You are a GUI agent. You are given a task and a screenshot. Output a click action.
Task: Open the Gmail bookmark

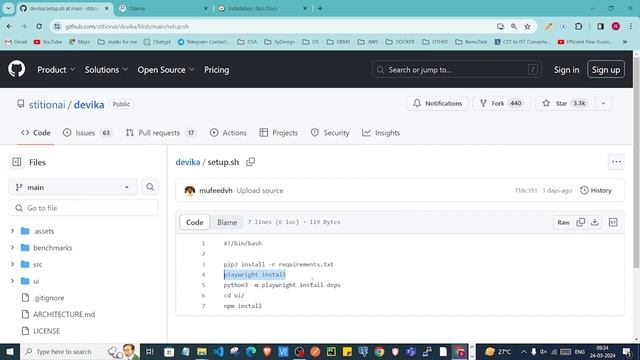(x=16, y=42)
